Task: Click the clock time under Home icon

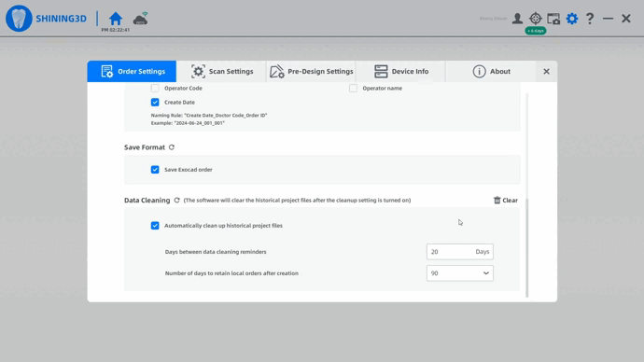Action: tap(116, 30)
